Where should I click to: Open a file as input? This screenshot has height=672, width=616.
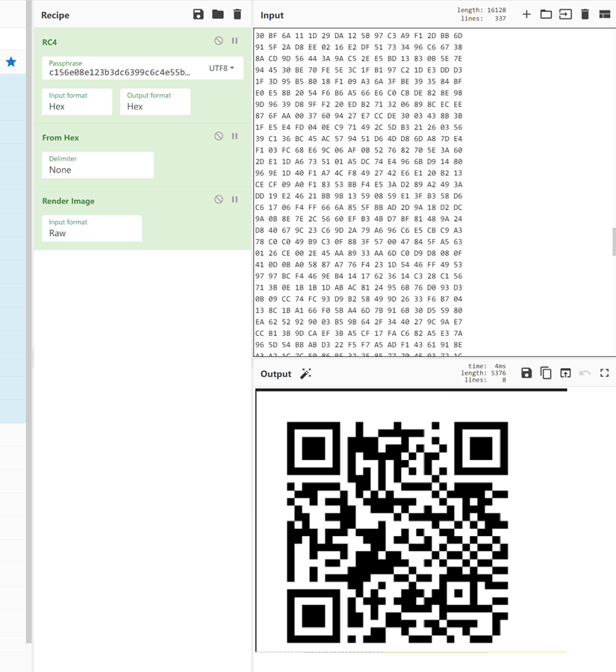point(565,15)
